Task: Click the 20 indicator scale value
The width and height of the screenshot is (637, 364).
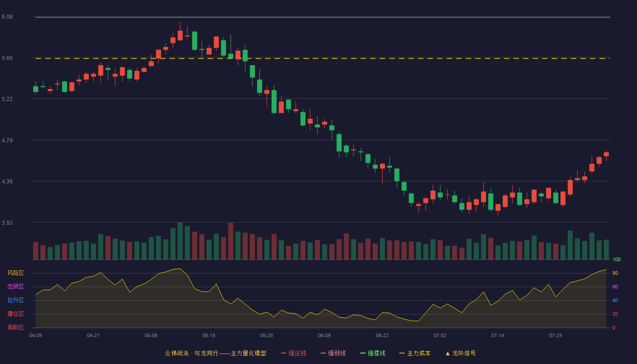Action: (615, 314)
